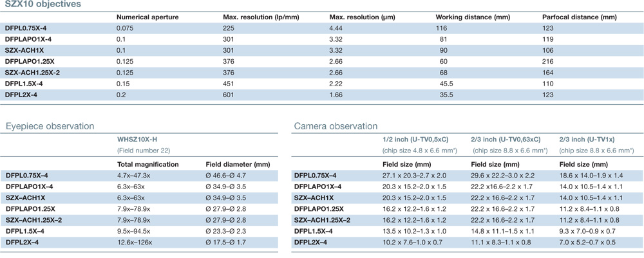Viewport: 644px width, 258px height.
Task: Click the resolution value "4.44"
Action: pyautogui.click(x=336, y=28)
